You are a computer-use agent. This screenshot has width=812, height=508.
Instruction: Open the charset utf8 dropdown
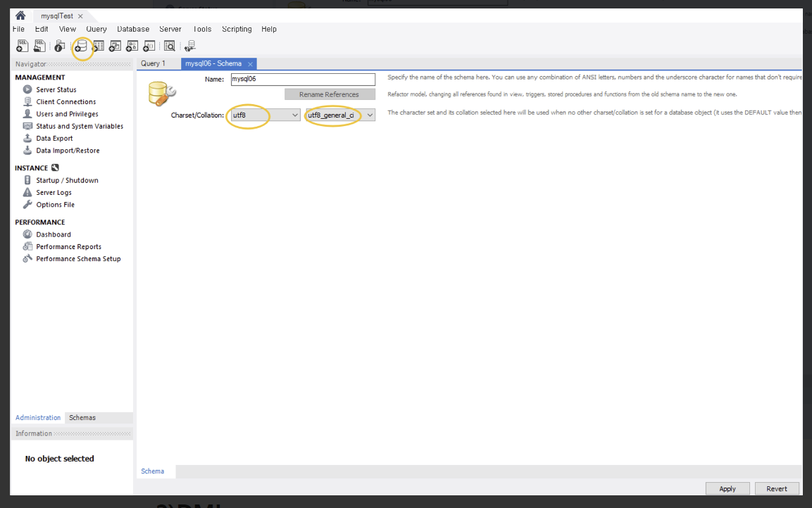click(x=266, y=115)
